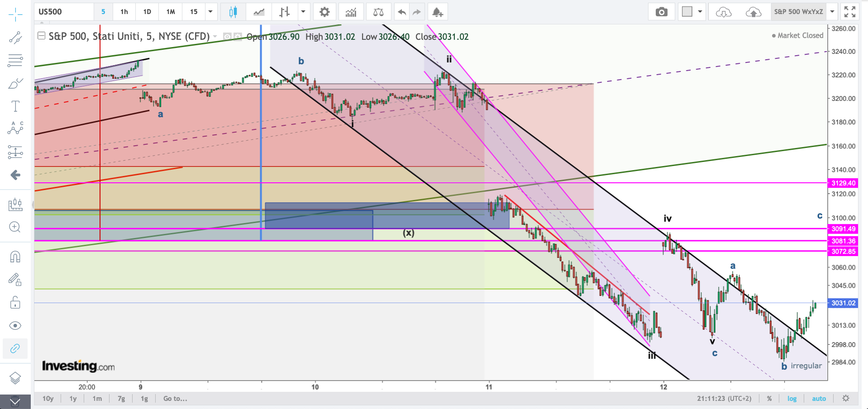
Task: Toggle the drawing sync link icon
Action: pyautogui.click(x=15, y=348)
